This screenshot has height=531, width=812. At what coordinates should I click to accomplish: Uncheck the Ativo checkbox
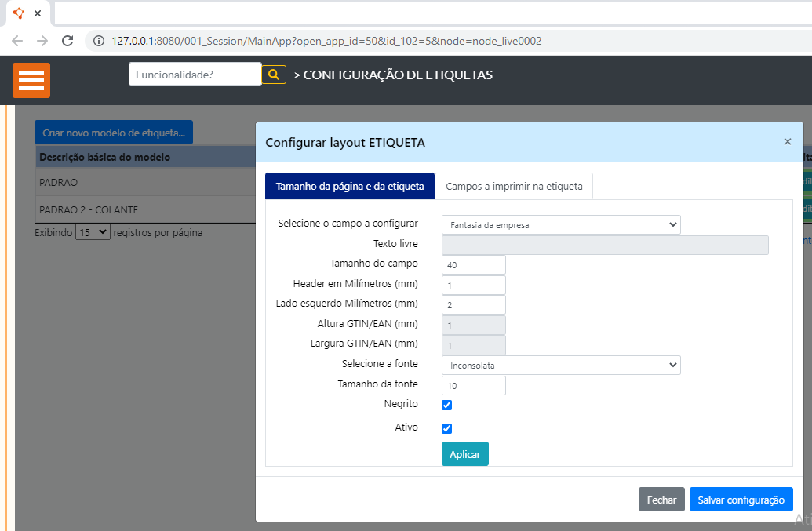[447, 429]
